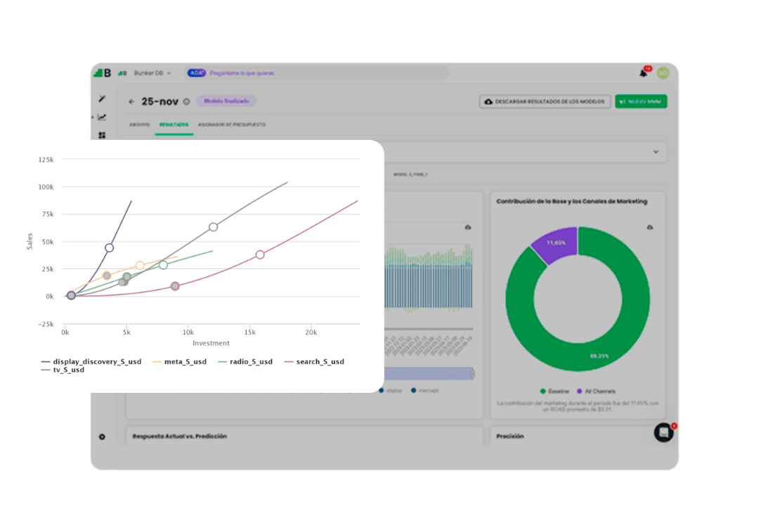Open the dashboard grid sidebar icon

tap(102, 135)
